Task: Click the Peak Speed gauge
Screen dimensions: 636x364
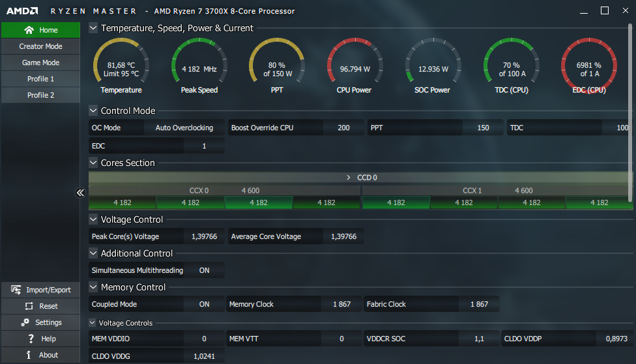Action: point(199,61)
